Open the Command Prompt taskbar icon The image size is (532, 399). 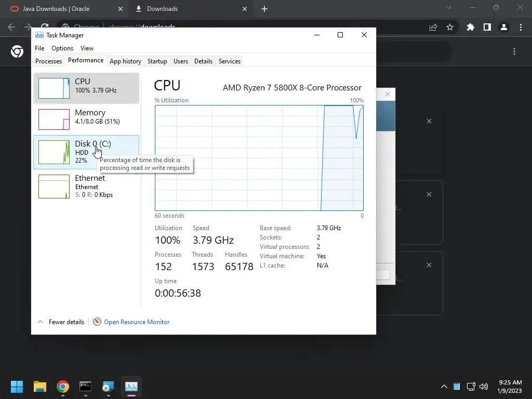(86, 387)
